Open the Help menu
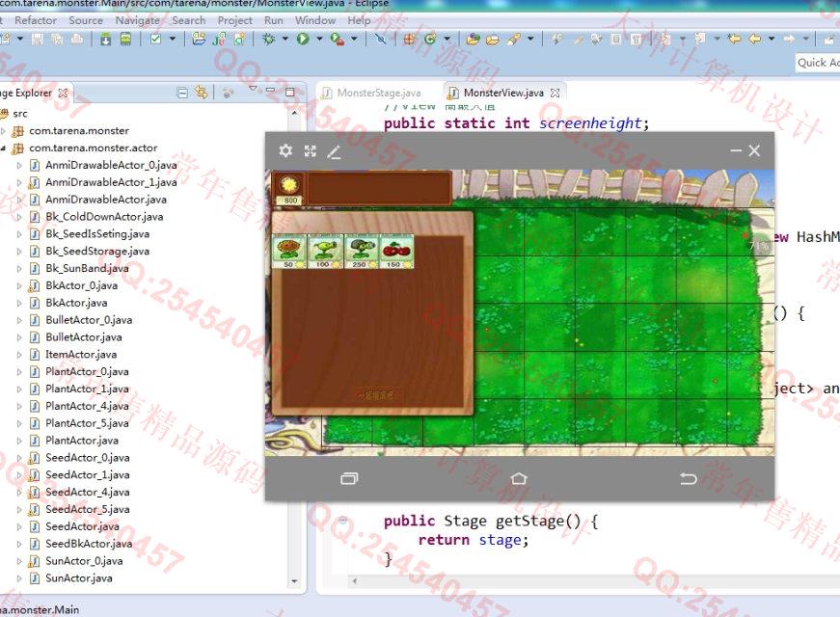840x617 pixels. [x=359, y=20]
